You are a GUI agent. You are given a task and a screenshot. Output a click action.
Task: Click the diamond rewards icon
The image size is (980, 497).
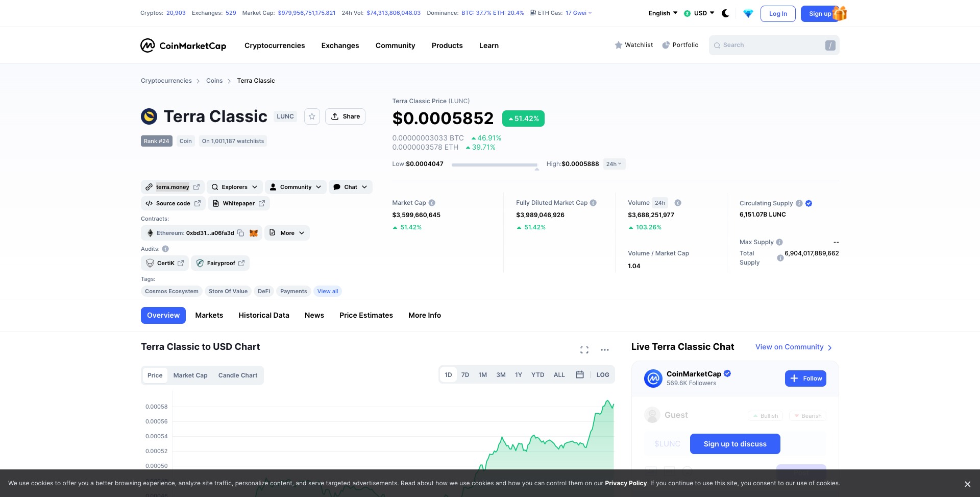point(748,14)
